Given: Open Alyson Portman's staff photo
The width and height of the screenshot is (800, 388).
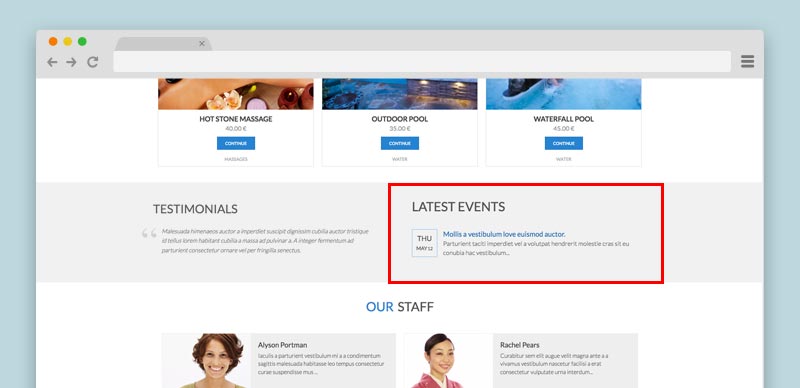Looking at the screenshot, I should [207, 360].
